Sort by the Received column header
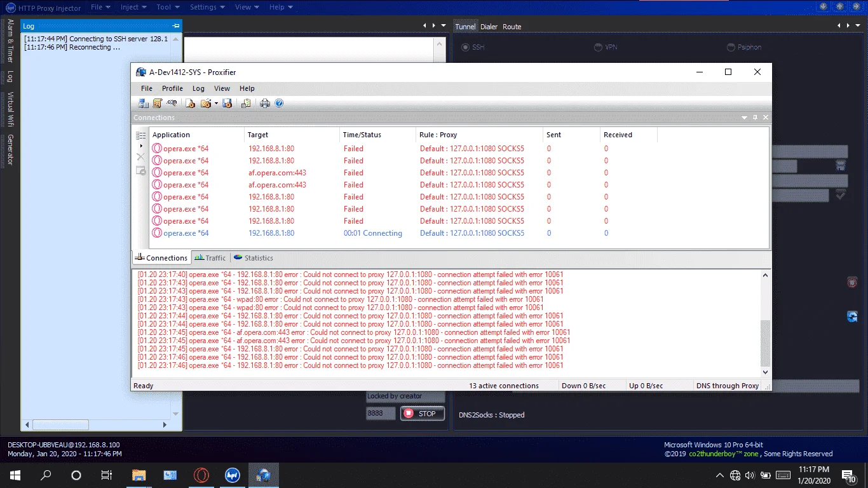This screenshot has width=868, height=488. pos(629,135)
